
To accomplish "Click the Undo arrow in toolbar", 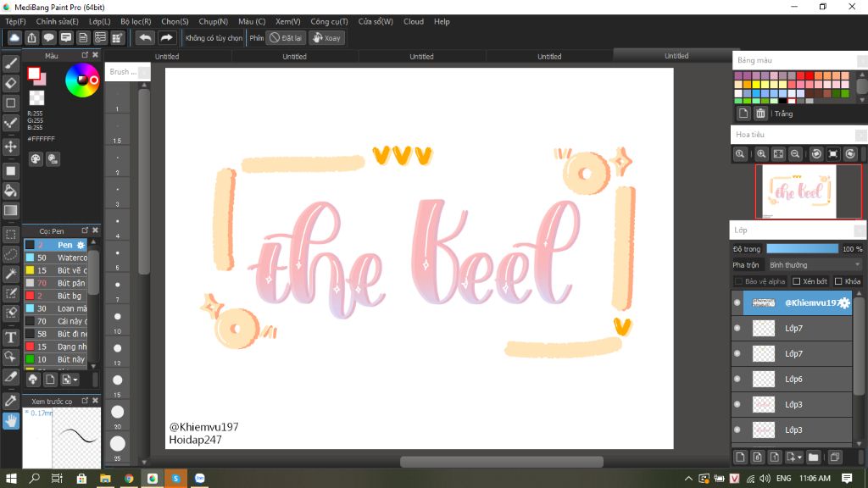I will pos(145,37).
